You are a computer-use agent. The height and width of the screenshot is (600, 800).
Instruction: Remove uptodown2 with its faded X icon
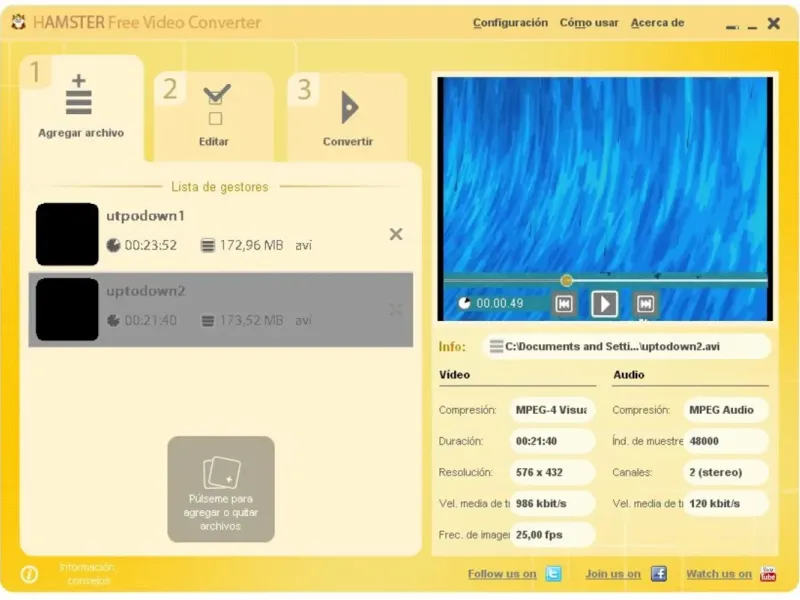[x=396, y=310]
